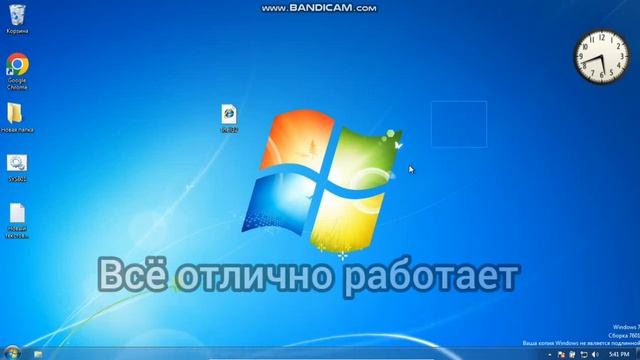This screenshot has height=360, width=640.
Task: Open the Action Center flag tray icon
Action: tap(561, 355)
